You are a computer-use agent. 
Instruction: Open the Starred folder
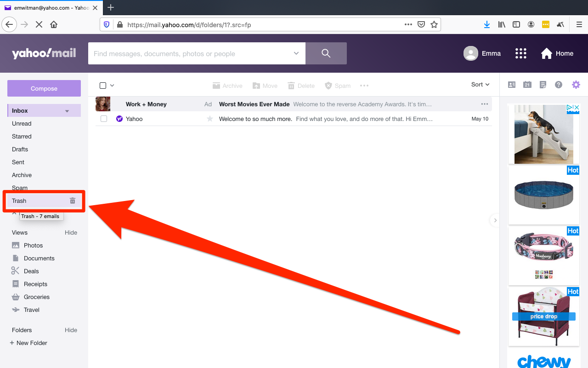coord(22,136)
